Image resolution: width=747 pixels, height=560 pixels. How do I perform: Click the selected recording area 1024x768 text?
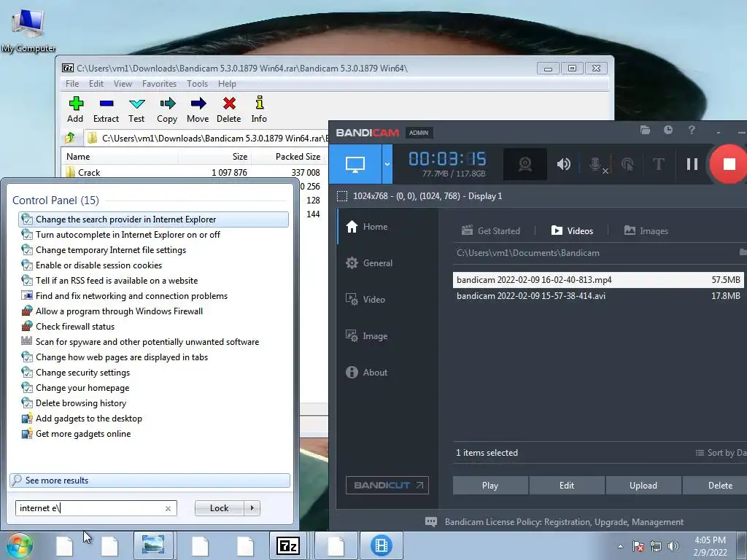427,196
